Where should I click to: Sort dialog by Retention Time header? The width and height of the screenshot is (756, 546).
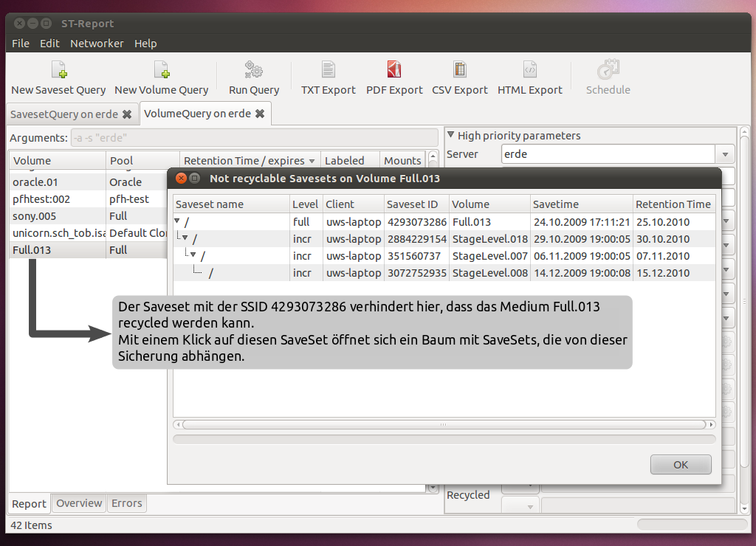pos(673,204)
